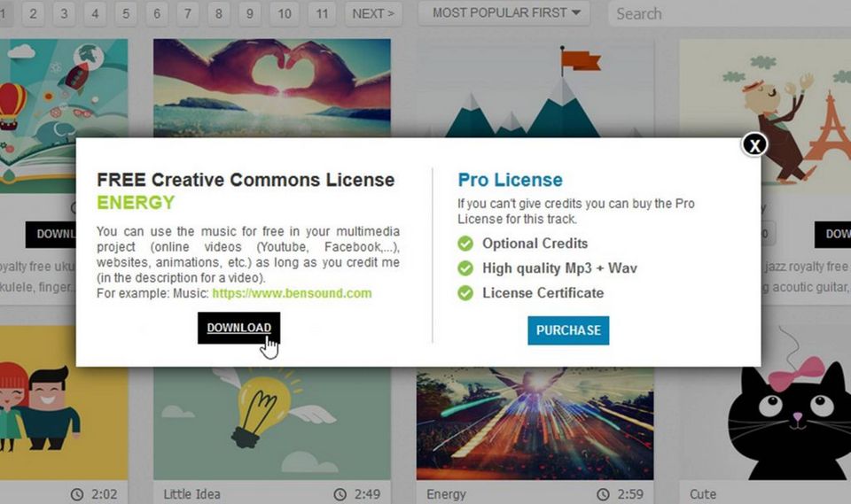Click the green checkmark beside Optional Credits
This screenshot has height=504, width=851.
click(x=465, y=244)
